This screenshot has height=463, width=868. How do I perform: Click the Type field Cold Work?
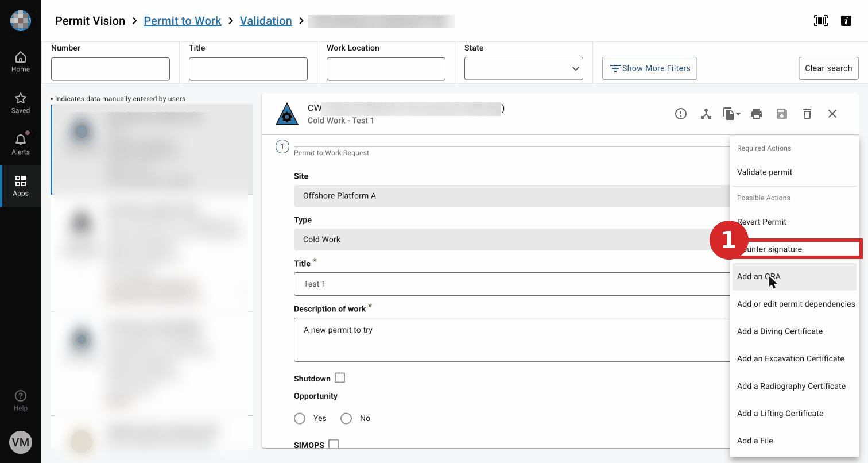point(512,240)
